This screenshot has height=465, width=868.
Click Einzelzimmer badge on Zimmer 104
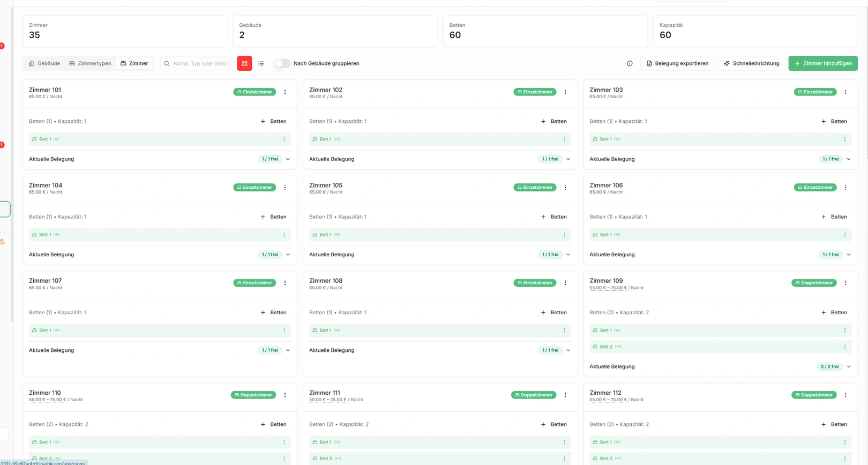[x=255, y=188]
